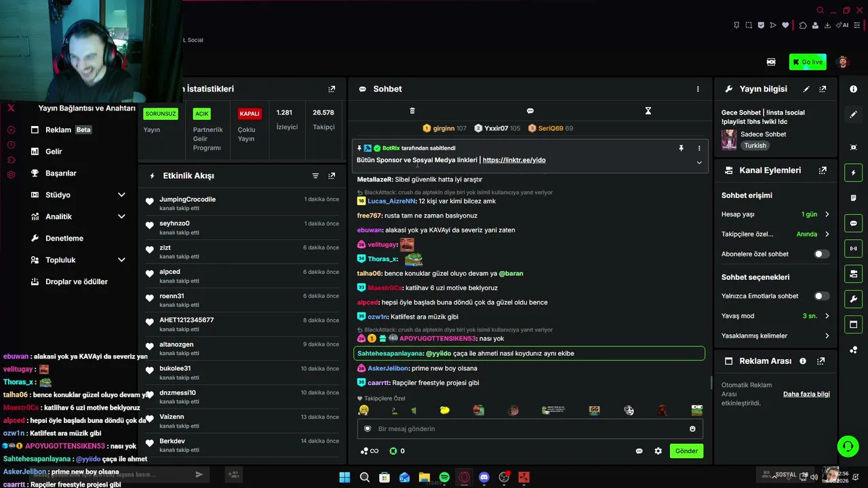
Task: Click the hourglass icon in chat toolbar
Action: pos(648,110)
